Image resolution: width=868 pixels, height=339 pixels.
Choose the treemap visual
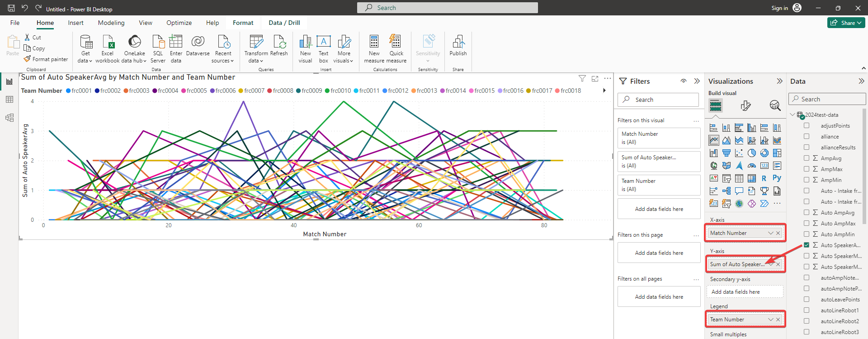(777, 153)
